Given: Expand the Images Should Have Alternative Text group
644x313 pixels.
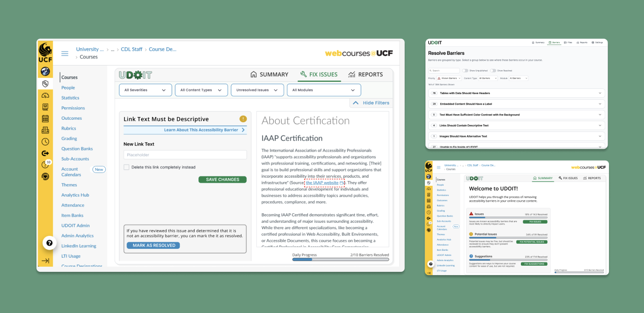Looking at the screenshot, I should (x=517, y=136).
